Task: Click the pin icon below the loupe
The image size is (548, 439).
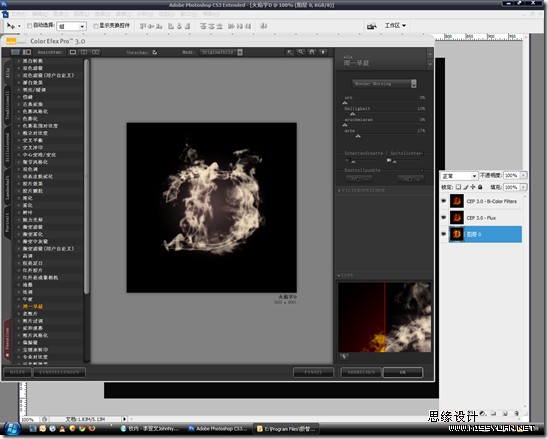Action: click(344, 357)
